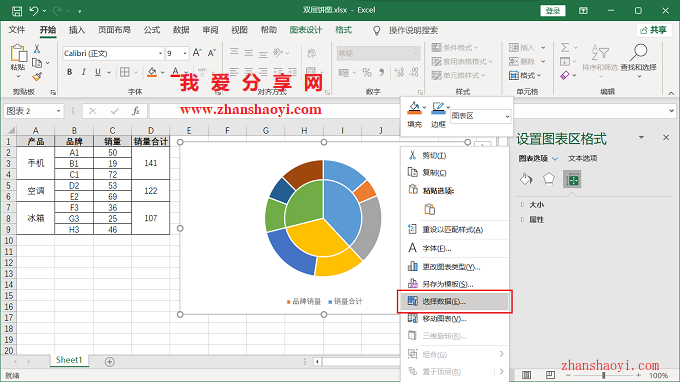The width and height of the screenshot is (680, 382).
Task: Switch to the 插入 ribbon tab
Action: tap(77, 30)
